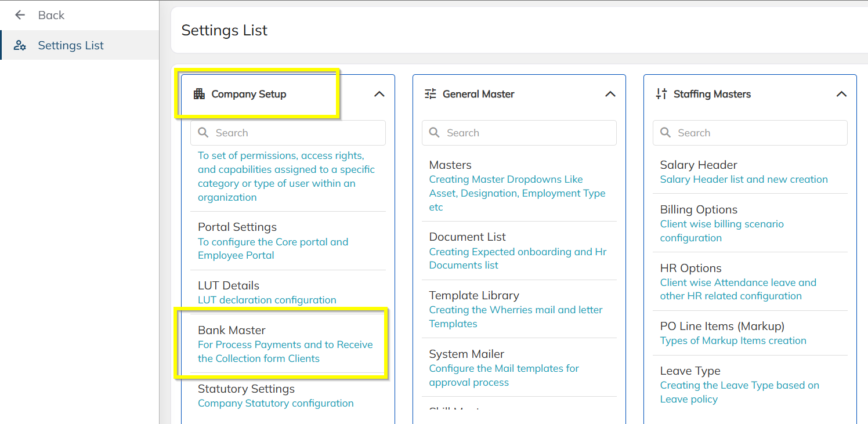Click the Staffing Masters search magnifier icon

pos(666,133)
